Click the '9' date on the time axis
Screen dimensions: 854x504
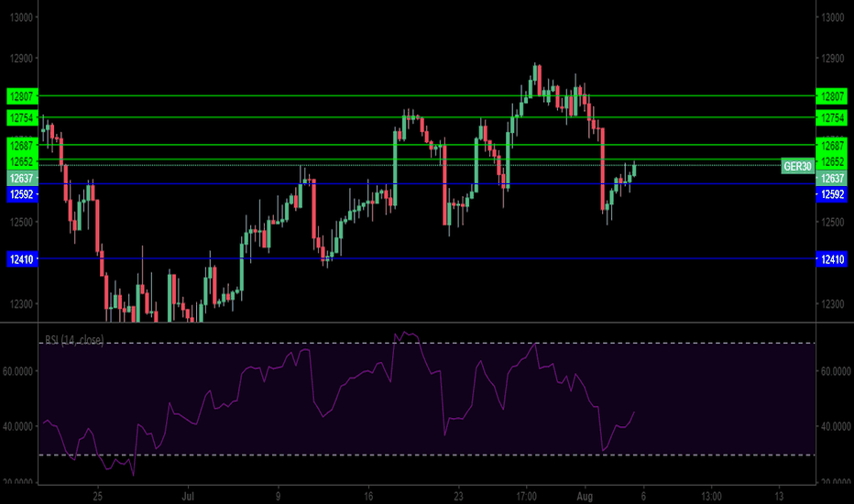[278, 497]
